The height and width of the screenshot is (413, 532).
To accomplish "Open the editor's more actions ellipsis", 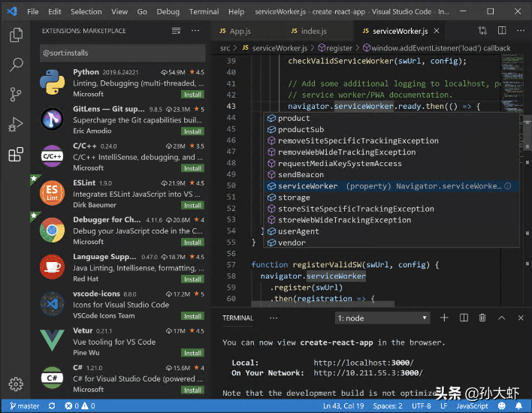I will pyautogui.click(x=519, y=31).
